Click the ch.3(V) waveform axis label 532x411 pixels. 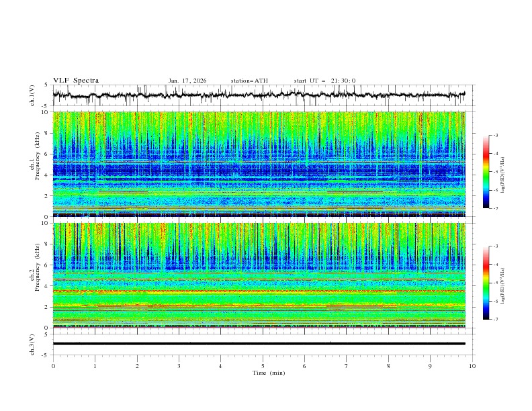[32, 345]
